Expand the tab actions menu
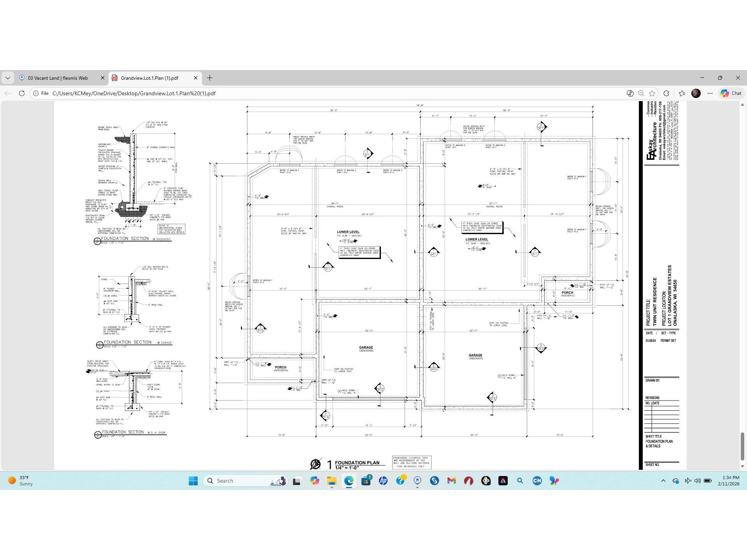Viewport: 747px width, 560px height. 7,78
